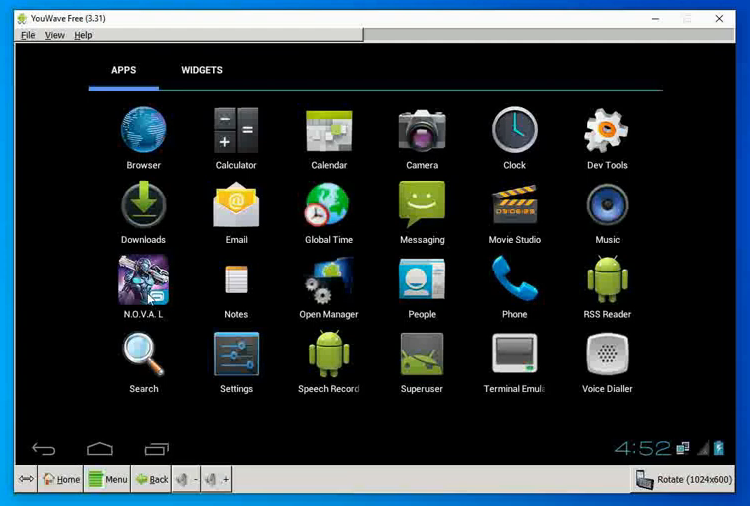This screenshot has width=750, height=506.
Task: Open the Calendar app
Action: (x=329, y=131)
